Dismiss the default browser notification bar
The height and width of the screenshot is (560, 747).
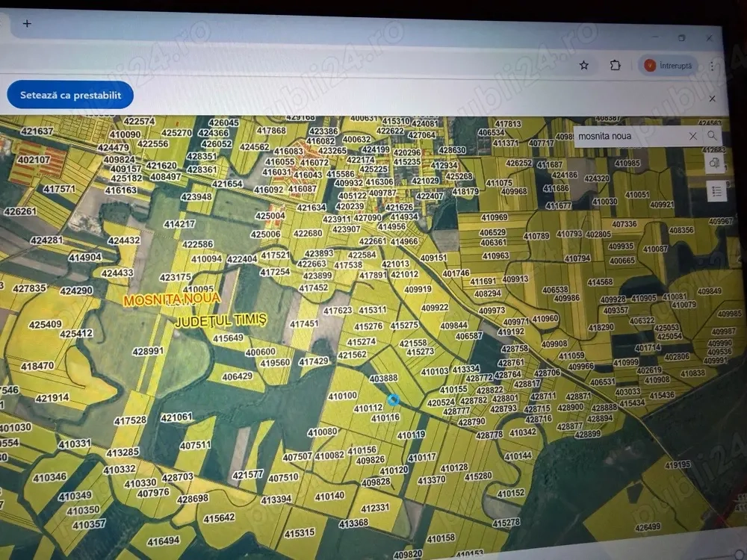point(712,99)
